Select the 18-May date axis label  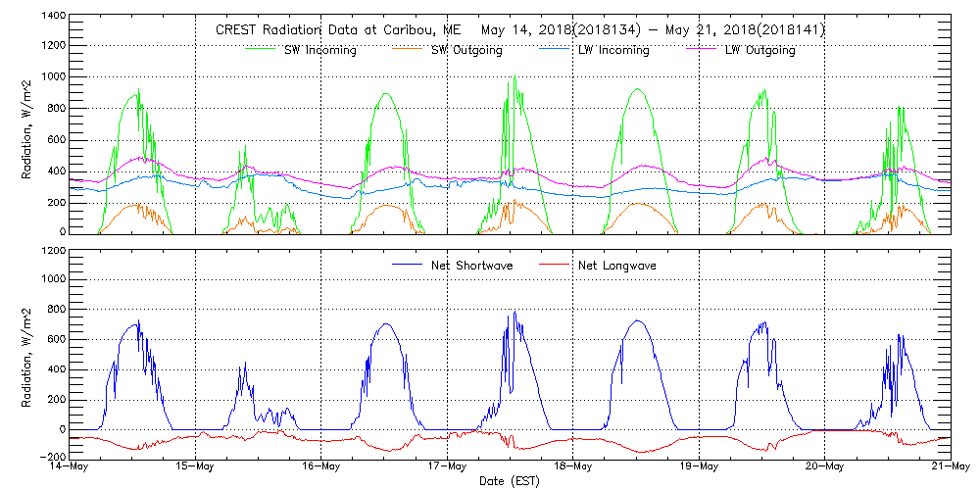573,466
